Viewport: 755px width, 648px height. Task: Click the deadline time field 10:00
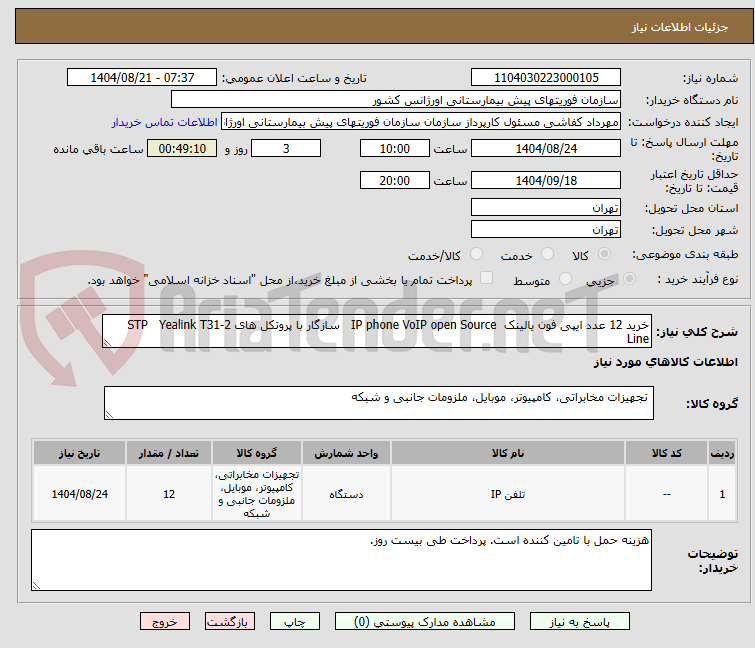pyautogui.click(x=394, y=148)
